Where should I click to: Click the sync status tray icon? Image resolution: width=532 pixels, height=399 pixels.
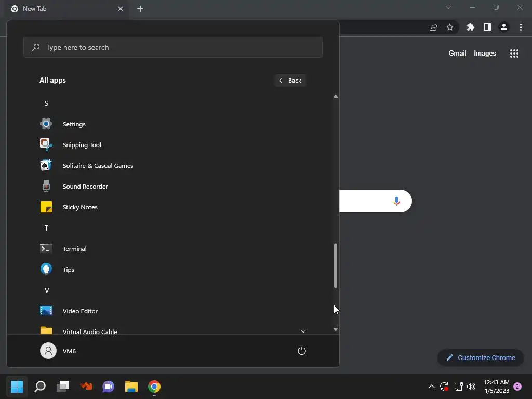[x=444, y=387]
